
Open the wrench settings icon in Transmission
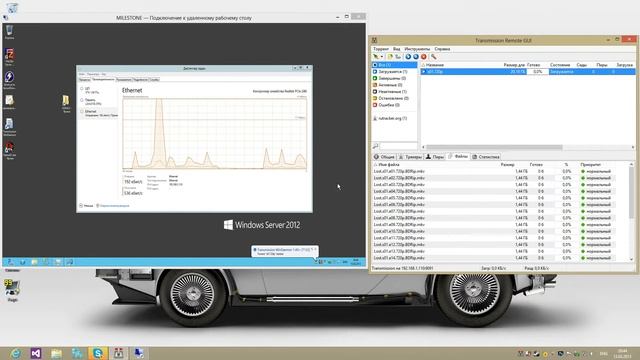(x=433, y=57)
